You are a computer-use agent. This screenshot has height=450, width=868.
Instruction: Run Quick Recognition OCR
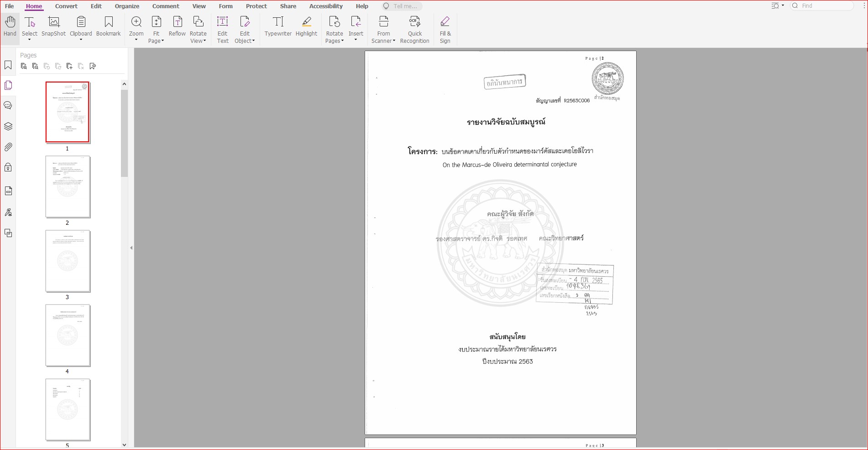pyautogui.click(x=414, y=30)
